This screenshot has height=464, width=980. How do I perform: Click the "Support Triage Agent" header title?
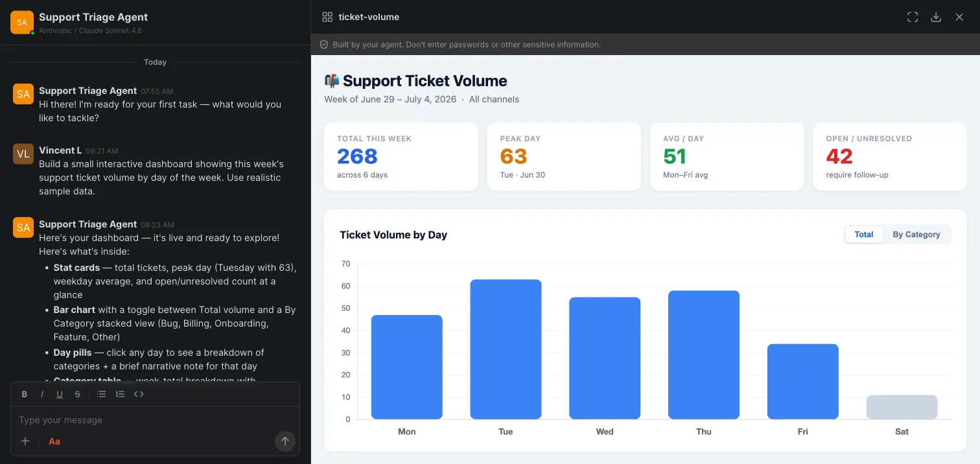click(x=93, y=17)
